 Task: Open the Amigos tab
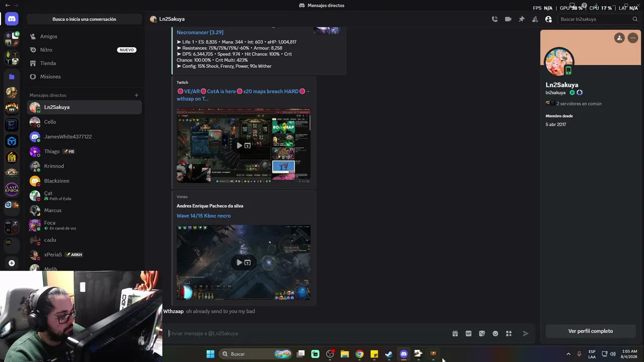click(84, 36)
